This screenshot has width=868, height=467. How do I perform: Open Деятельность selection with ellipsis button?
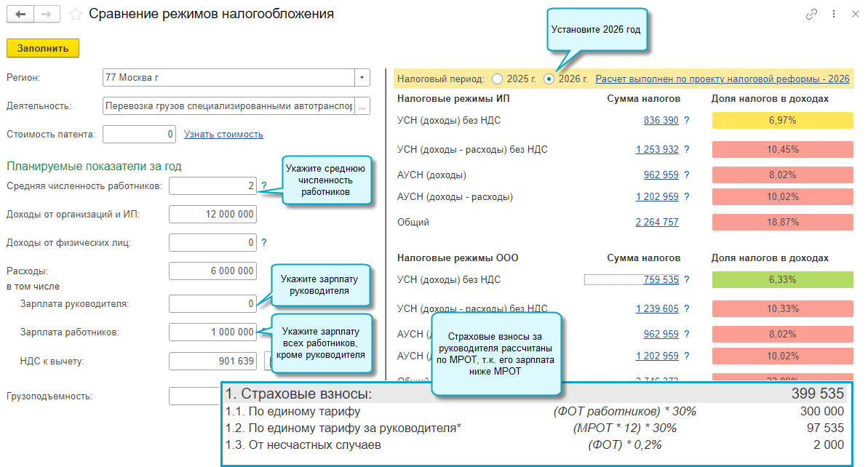coord(362,106)
